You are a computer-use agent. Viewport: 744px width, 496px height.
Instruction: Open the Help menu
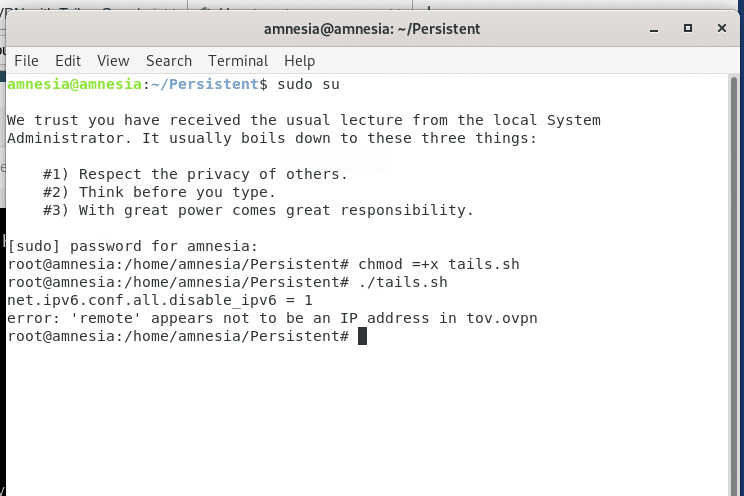[299, 61]
